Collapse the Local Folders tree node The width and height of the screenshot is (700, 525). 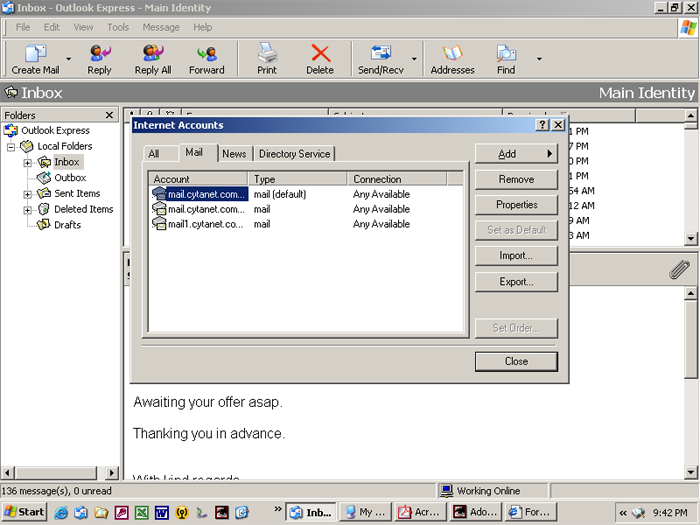[11, 147]
